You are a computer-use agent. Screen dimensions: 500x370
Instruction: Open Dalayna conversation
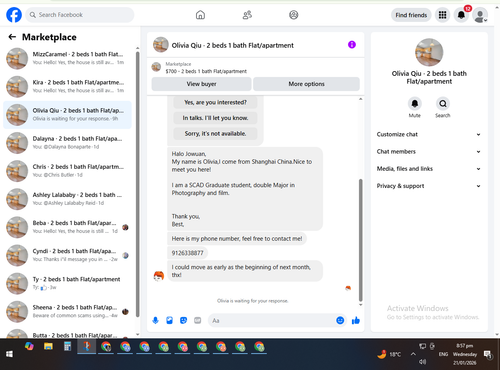[x=67, y=143]
